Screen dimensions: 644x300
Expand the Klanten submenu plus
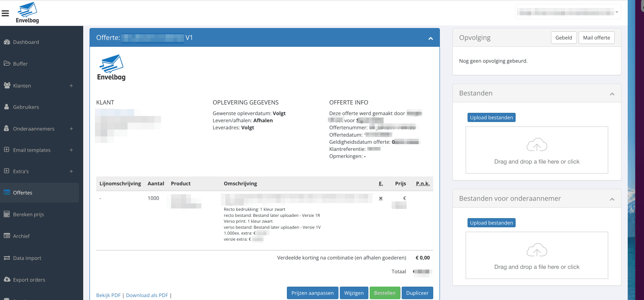point(71,86)
